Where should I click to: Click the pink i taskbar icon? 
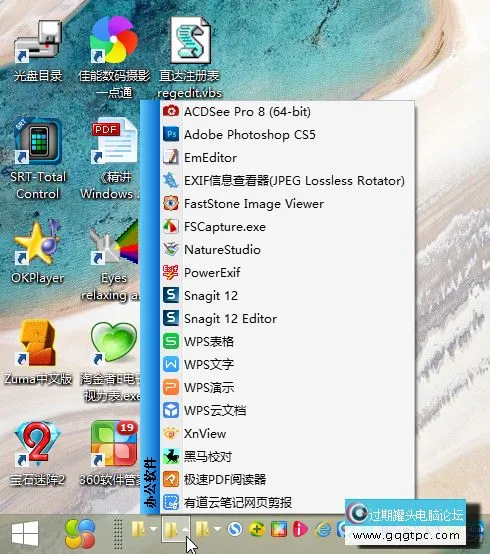tap(300, 529)
